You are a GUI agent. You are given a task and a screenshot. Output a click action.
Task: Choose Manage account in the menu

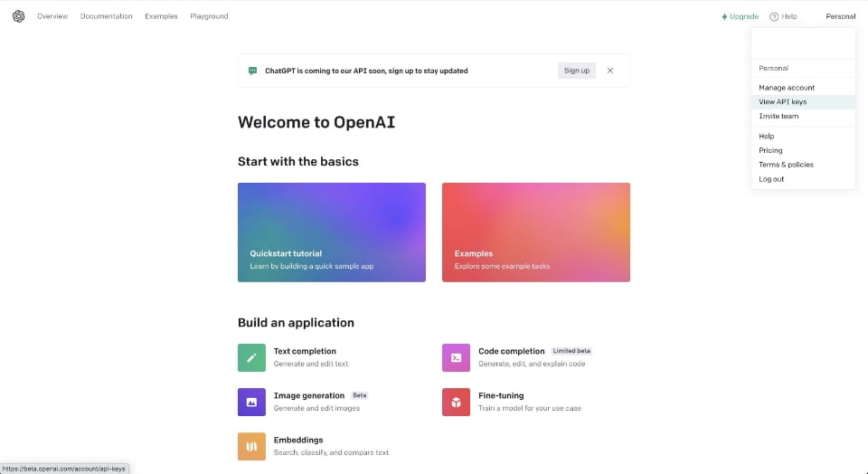[x=787, y=88]
